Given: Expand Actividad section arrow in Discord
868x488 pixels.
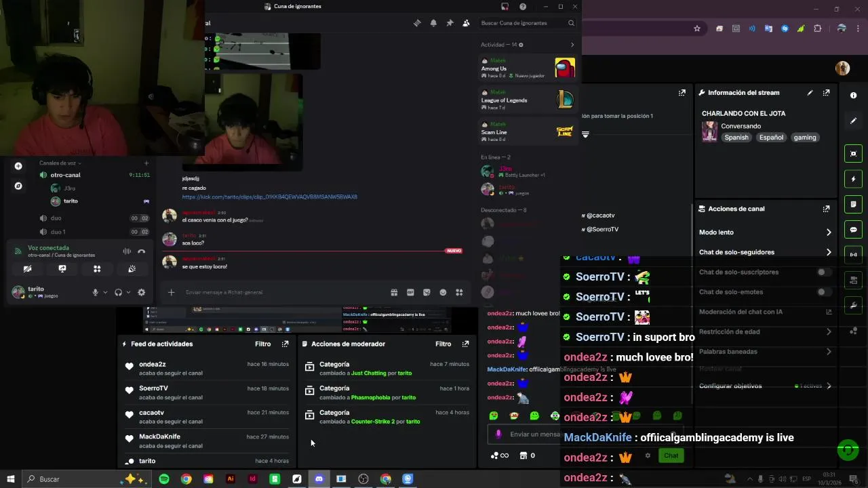Looking at the screenshot, I should click(x=572, y=45).
